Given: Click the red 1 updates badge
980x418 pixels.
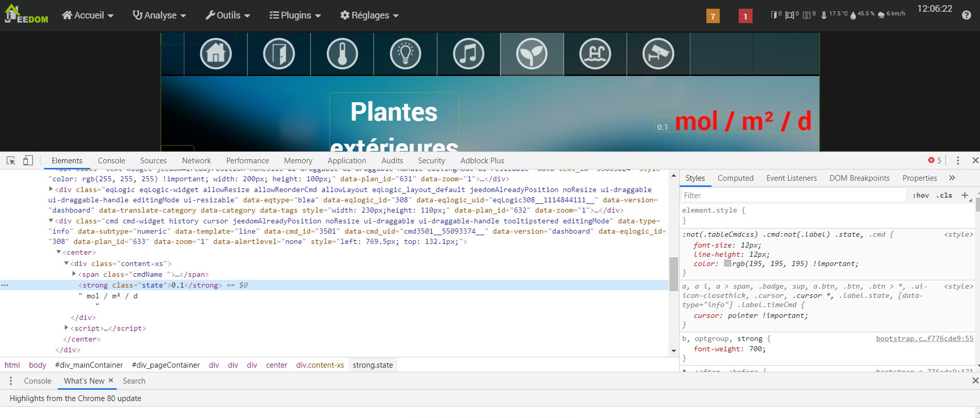Looking at the screenshot, I should pos(745,16).
